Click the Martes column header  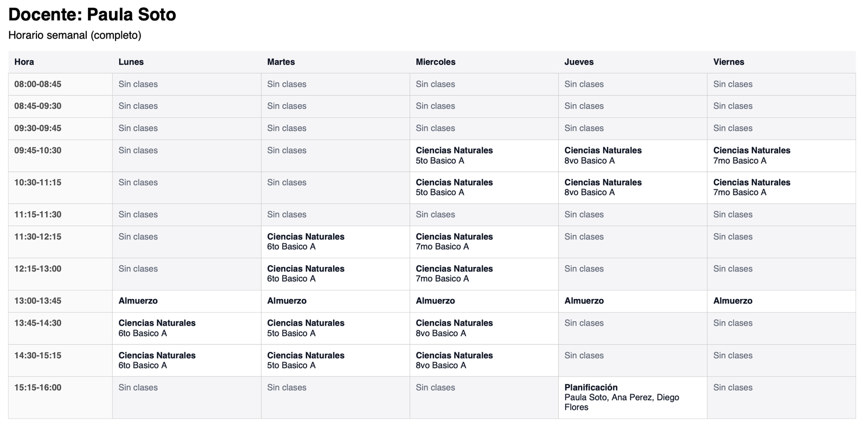pyautogui.click(x=281, y=62)
